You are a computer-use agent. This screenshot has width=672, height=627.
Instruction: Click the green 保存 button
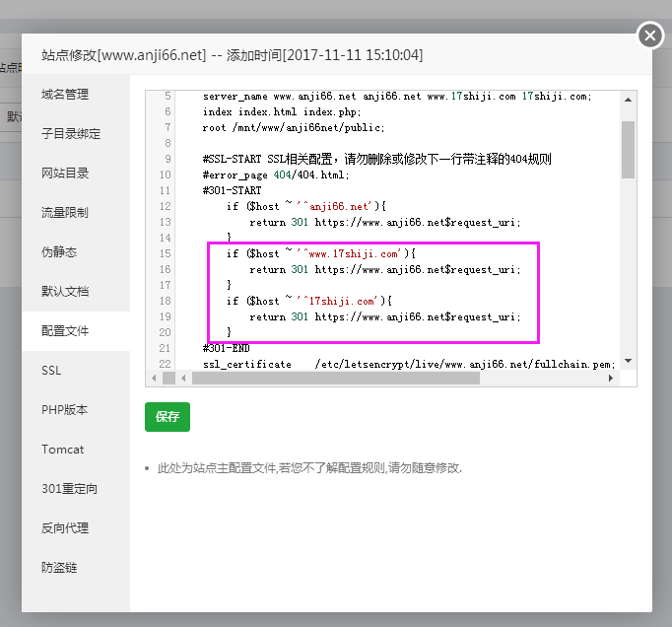pyautogui.click(x=168, y=417)
